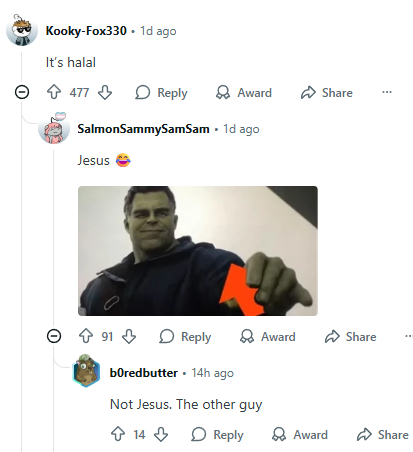Screen dimensions: 413x452
Task: Open Kooky-Fox330's avatar profile
Action: click(22, 30)
